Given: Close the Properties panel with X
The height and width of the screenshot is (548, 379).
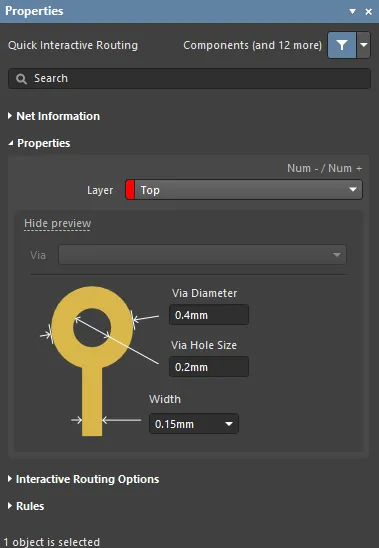Looking at the screenshot, I should click(x=369, y=12).
